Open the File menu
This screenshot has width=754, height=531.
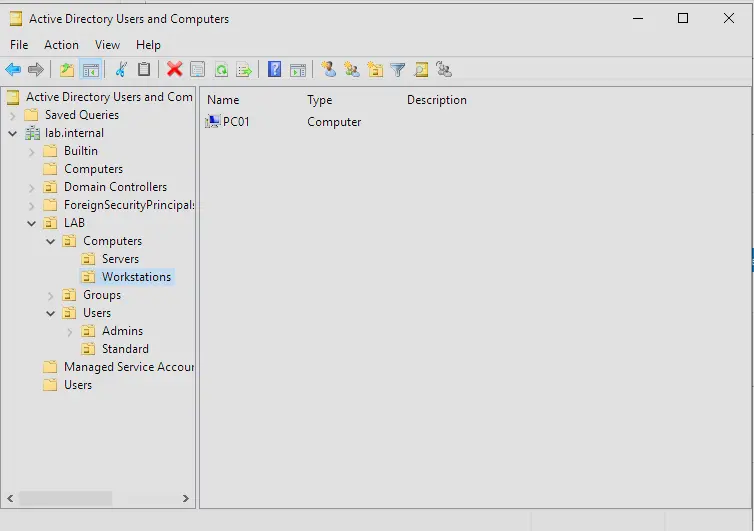[19, 45]
